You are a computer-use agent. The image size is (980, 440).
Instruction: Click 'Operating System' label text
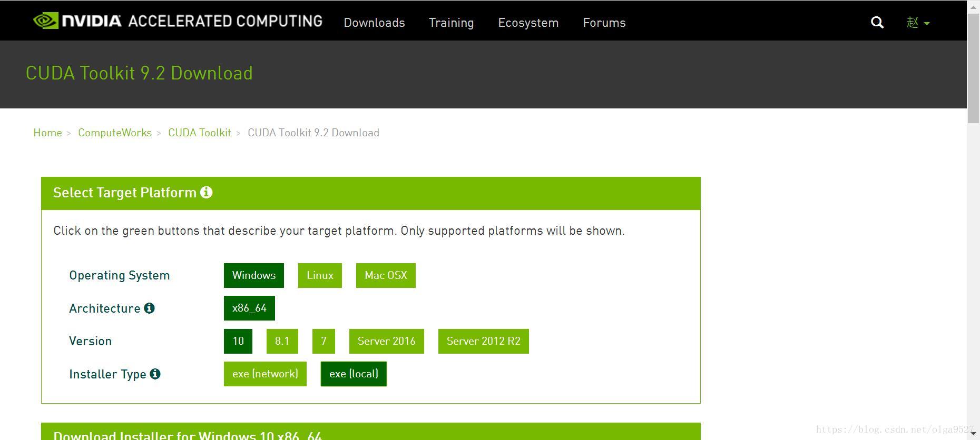click(x=120, y=275)
